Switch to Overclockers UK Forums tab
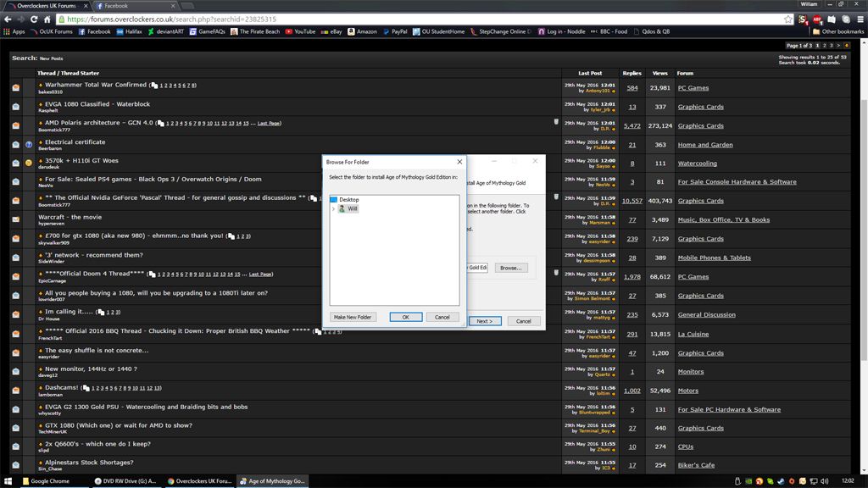The image size is (868, 488). [47, 6]
